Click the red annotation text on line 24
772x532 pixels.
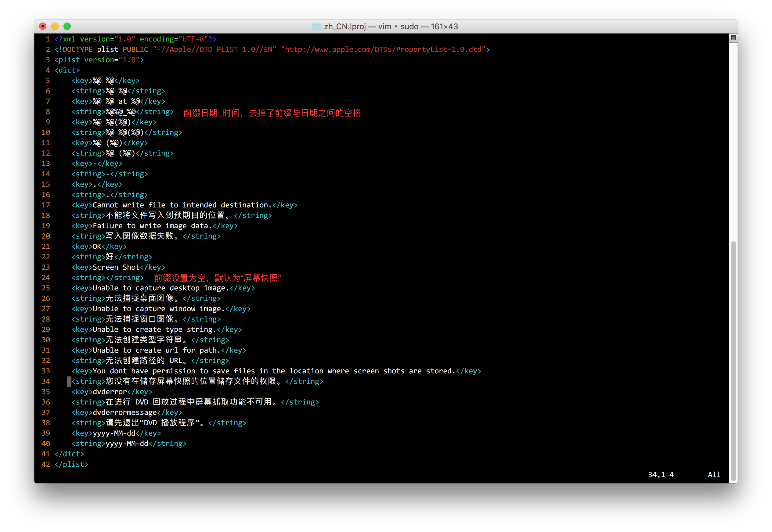218,278
